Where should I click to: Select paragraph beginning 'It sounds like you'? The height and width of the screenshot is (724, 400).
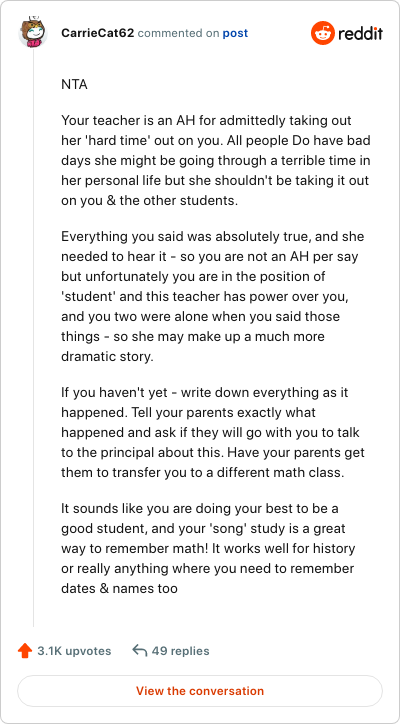(x=208, y=549)
